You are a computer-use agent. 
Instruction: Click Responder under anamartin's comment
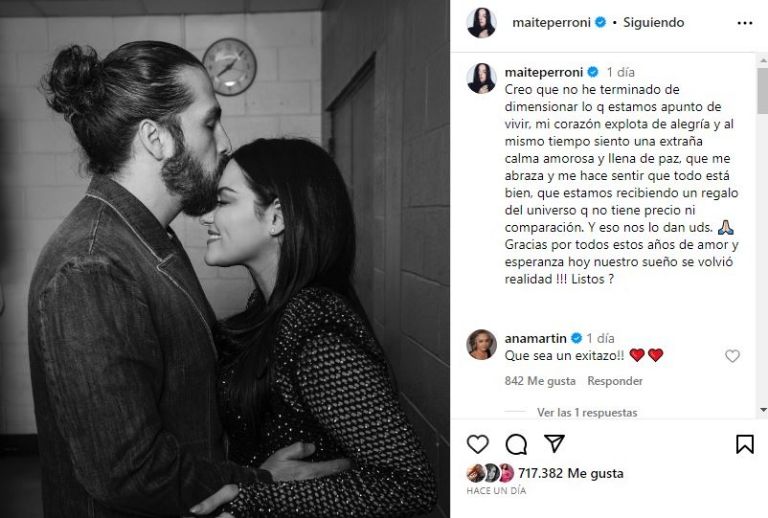[615, 381]
